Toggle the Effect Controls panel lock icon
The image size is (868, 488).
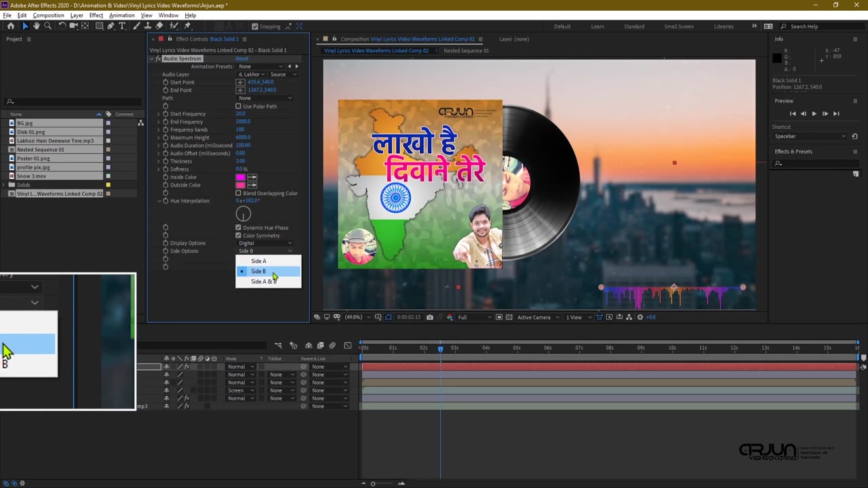point(170,39)
